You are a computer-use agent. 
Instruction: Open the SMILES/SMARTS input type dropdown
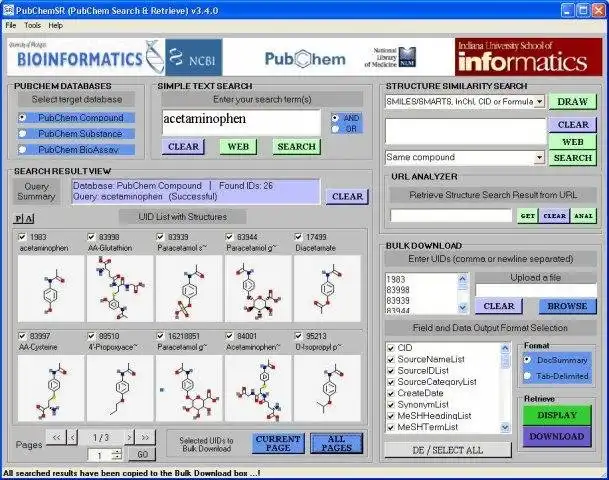tap(539, 102)
